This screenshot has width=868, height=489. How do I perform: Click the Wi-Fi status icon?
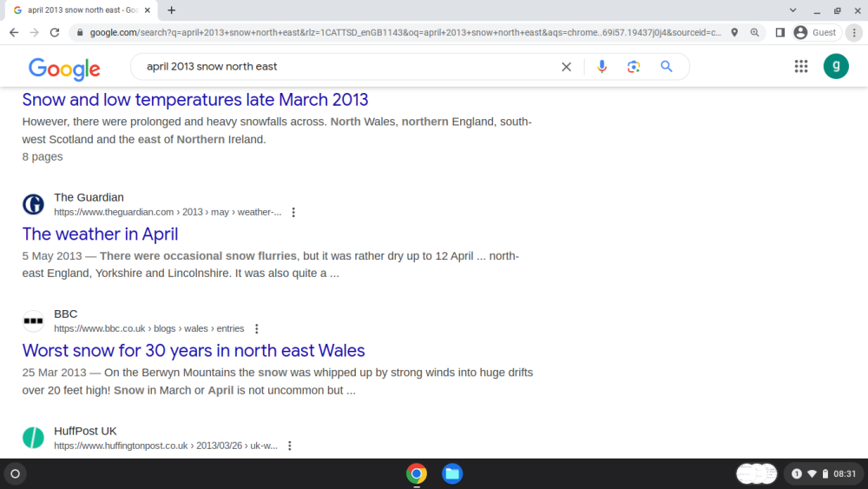(812, 474)
